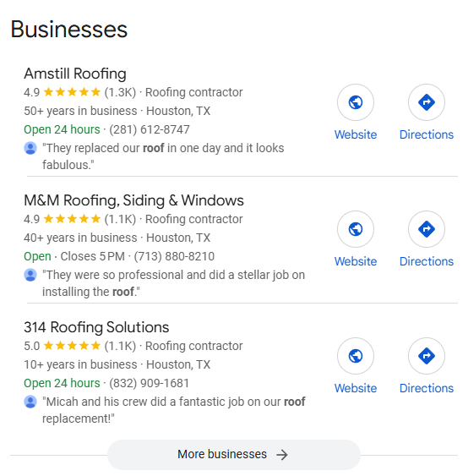Click reviewer avatar beside M&M Roofing review
The width and height of the screenshot is (468, 476).
click(x=30, y=275)
